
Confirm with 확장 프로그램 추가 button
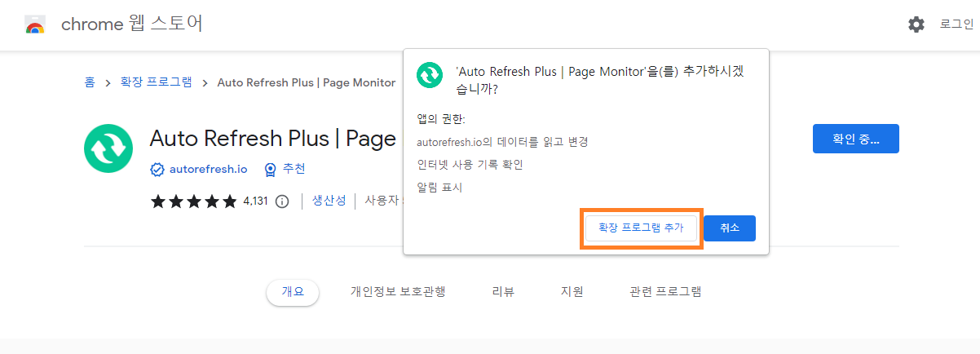coord(642,228)
